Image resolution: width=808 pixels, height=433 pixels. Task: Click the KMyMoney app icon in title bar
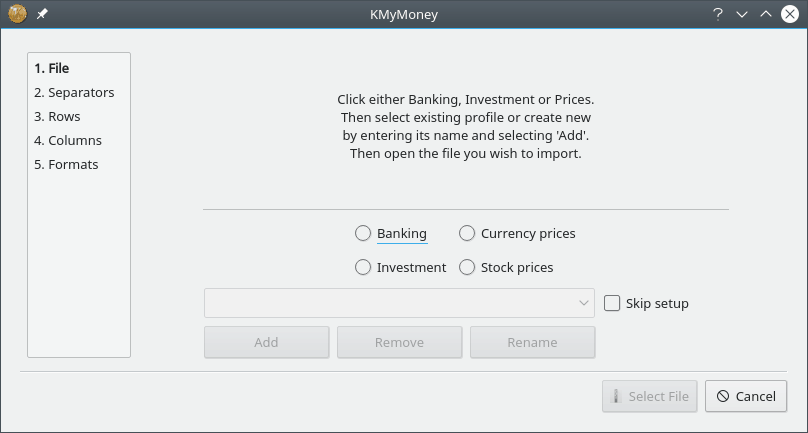18,14
